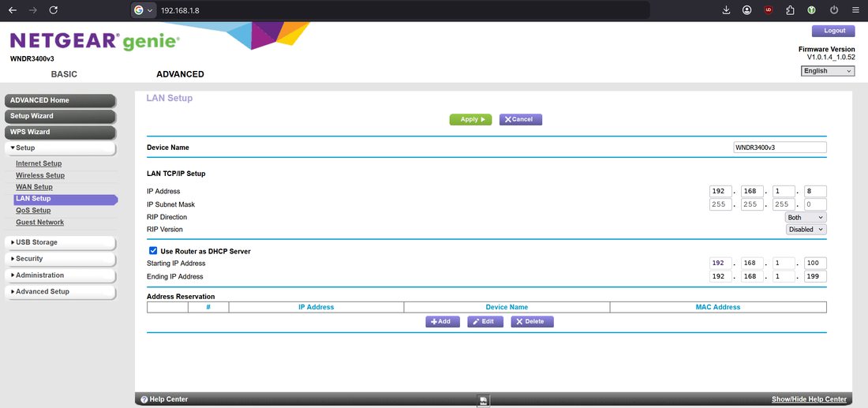Switch to the BASIC tab
Image resolution: width=868 pixels, height=408 pixels.
point(64,74)
